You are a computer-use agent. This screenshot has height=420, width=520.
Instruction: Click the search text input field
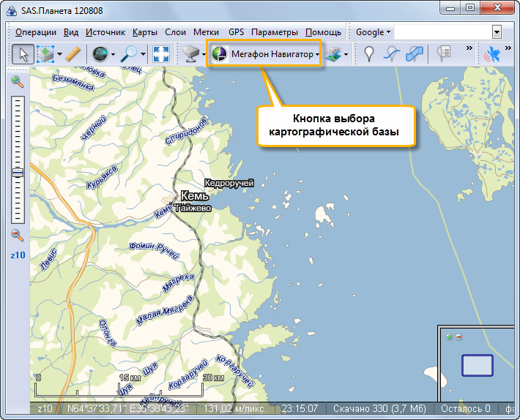coord(442,32)
